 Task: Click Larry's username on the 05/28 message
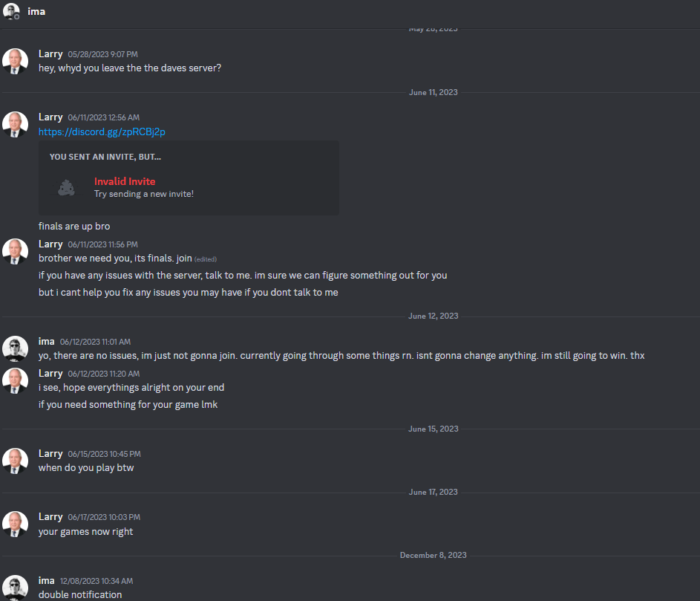coord(50,54)
